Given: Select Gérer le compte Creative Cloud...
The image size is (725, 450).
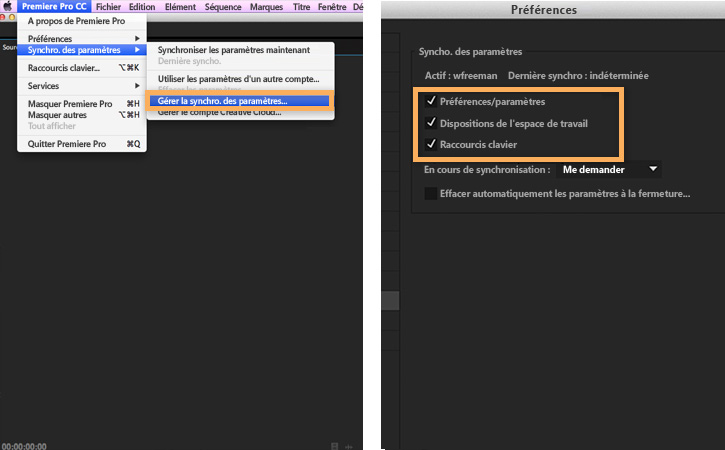Looking at the screenshot, I should tap(240, 112).
